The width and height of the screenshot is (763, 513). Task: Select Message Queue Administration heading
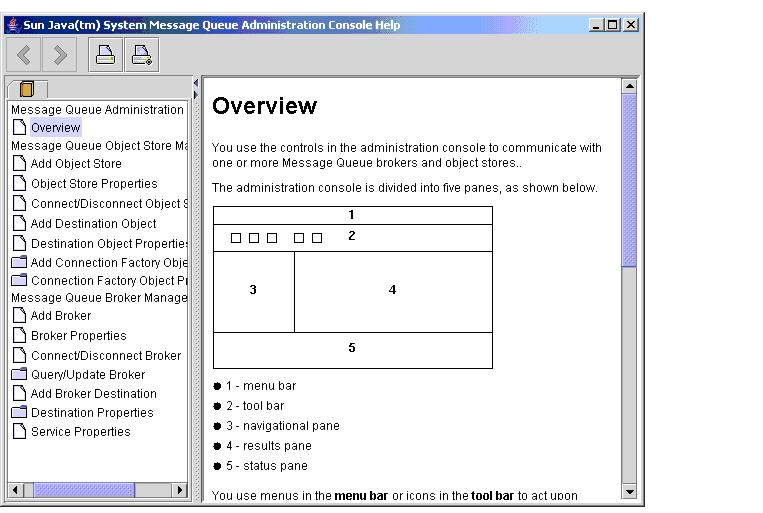pyautogui.click(x=97, y=110)
